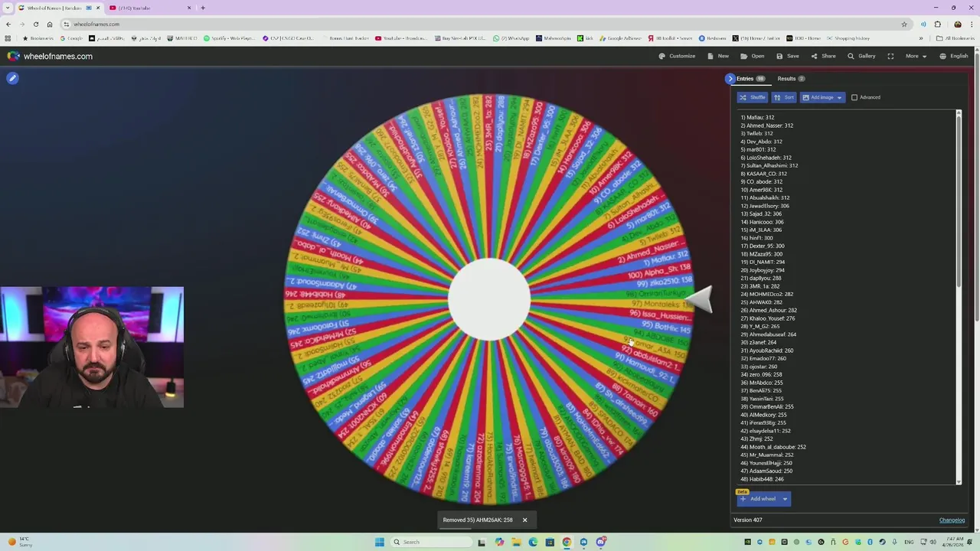
Task: Sort the entries list
Action: click(x=784, y=97)
